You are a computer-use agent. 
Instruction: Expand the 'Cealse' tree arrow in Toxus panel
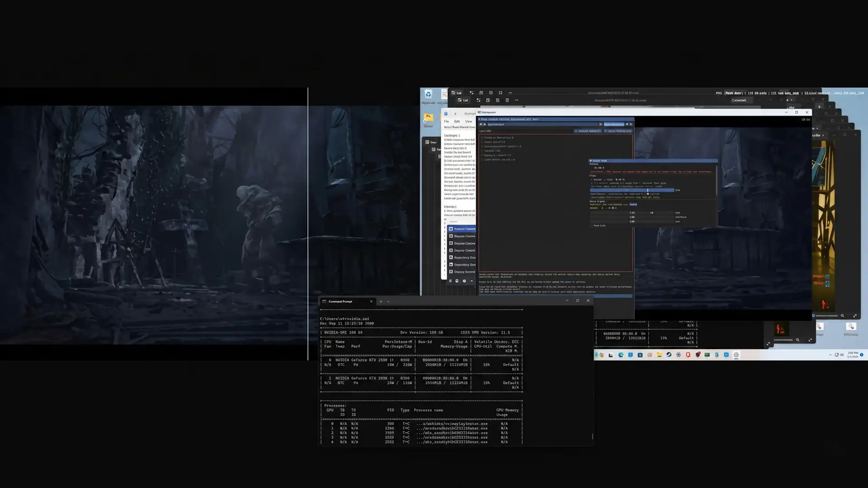[592, 179]
